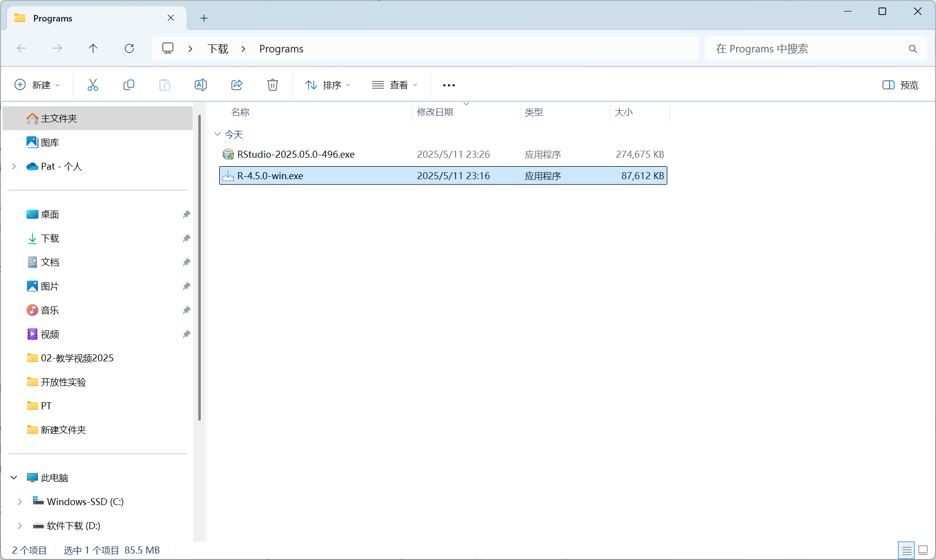Click 下载 in the address breadcrumb
The image size is (936, 560).
(x=218, y=49)
